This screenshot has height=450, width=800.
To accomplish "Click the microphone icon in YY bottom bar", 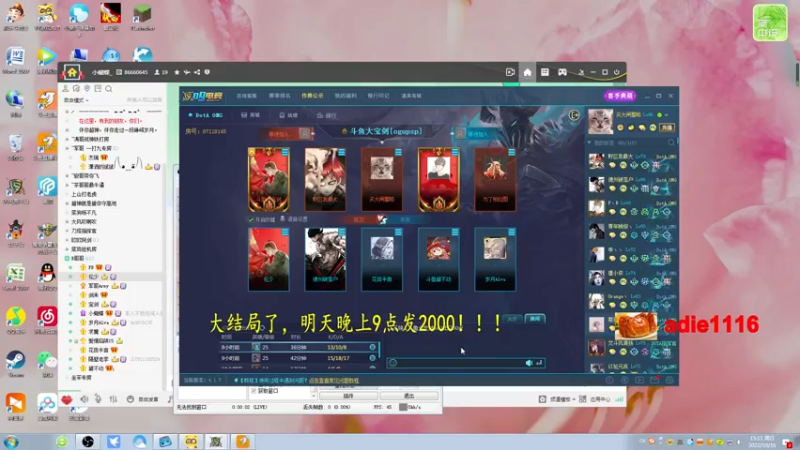I will (x=98, y=399).
